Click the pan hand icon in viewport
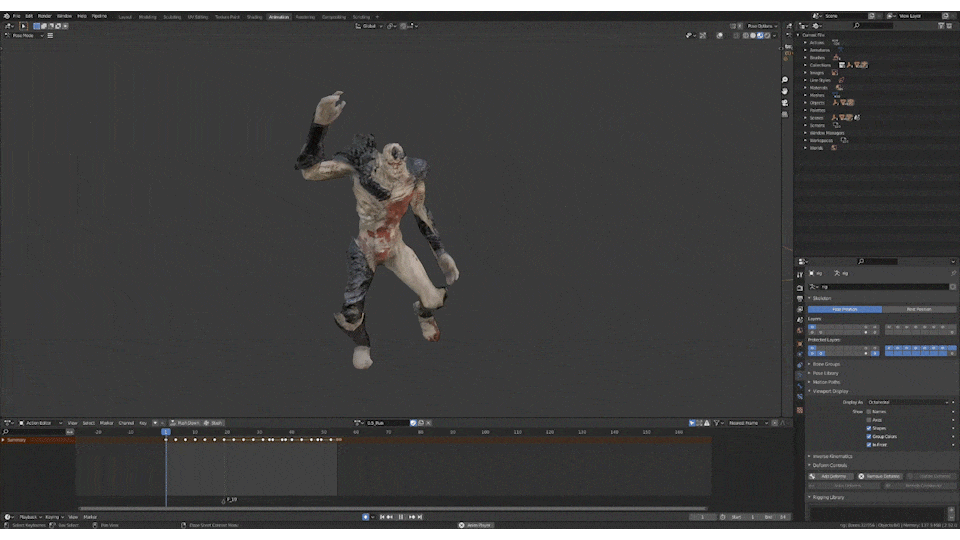Viewport: 960px width, 540px height. coord(785,91)
